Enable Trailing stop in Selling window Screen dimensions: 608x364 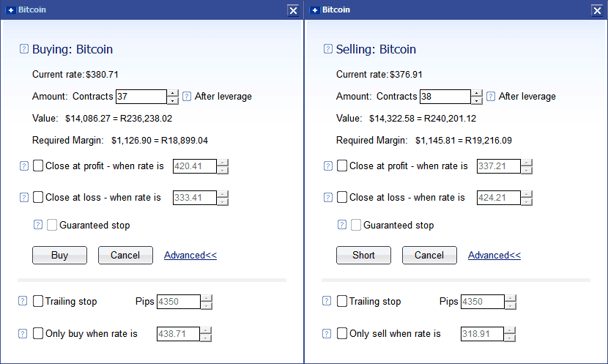[342, 301]
